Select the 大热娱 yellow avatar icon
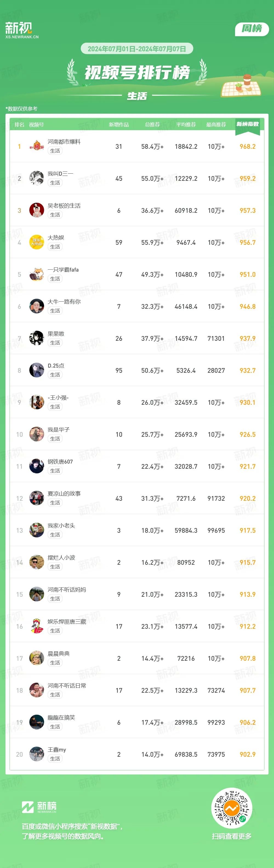Viewport: 274px width, 868px height. point(36,242)
